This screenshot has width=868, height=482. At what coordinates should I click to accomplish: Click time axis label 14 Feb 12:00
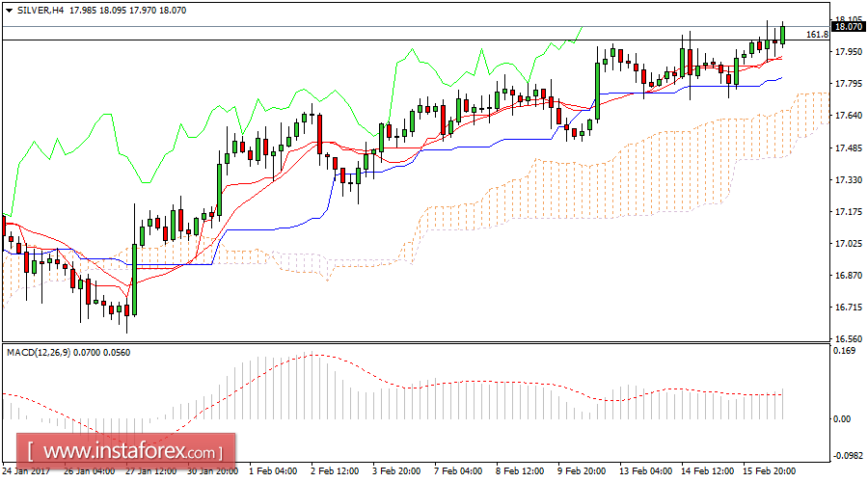[x=707, y=471]
